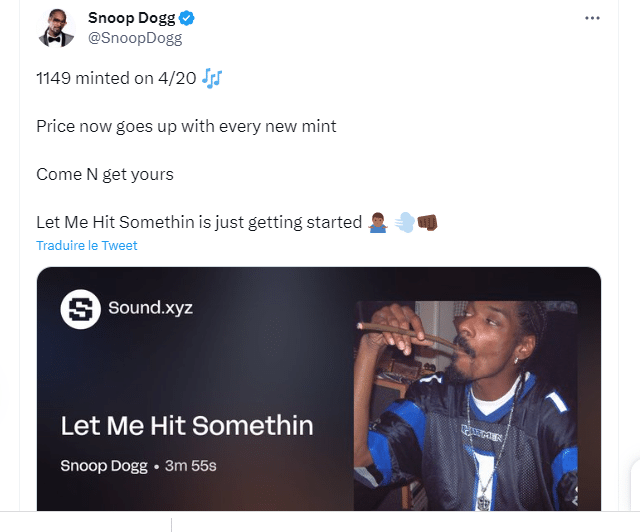Open the Let Me Hit Somethin card title
Screen dimensions: 640x532
187,425
